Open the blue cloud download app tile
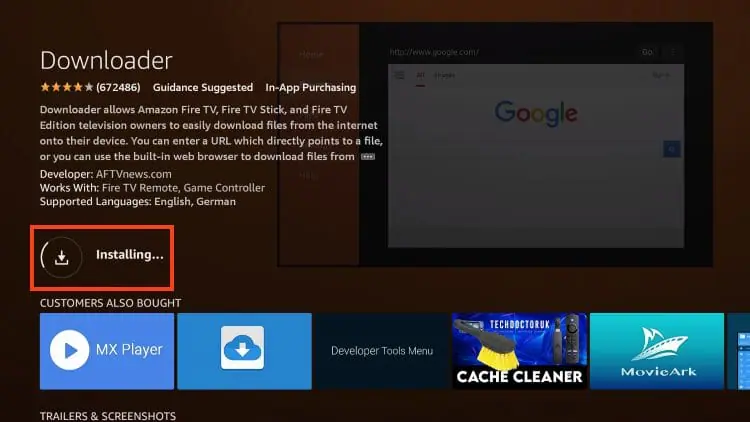 click(243, 350)
